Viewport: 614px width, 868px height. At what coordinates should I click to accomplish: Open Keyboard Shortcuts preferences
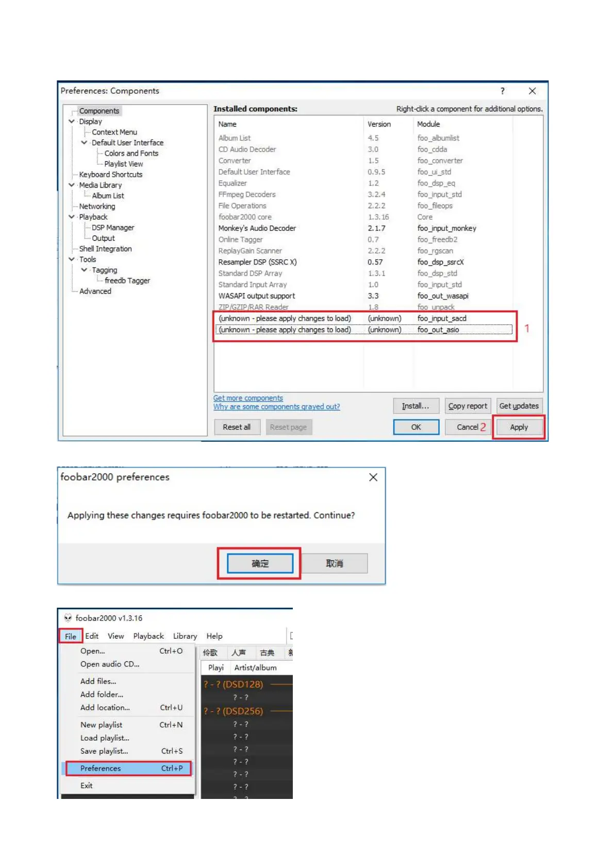point(111,174)
